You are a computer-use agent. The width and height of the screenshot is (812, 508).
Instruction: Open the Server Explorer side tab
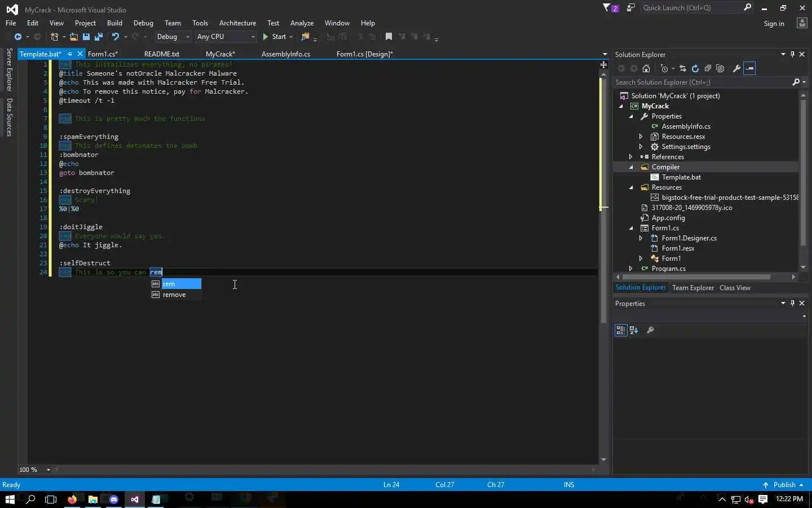pos(10,70)
